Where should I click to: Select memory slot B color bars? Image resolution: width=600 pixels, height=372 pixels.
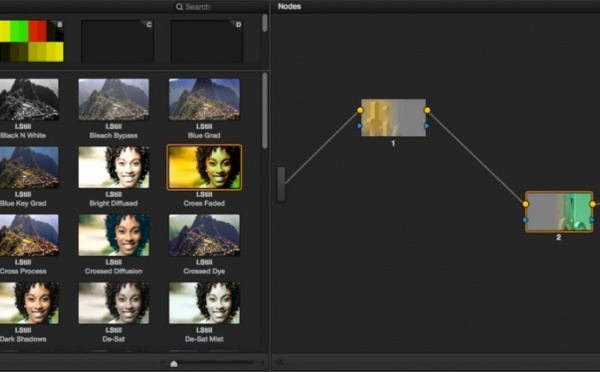(x=32, y=41)
